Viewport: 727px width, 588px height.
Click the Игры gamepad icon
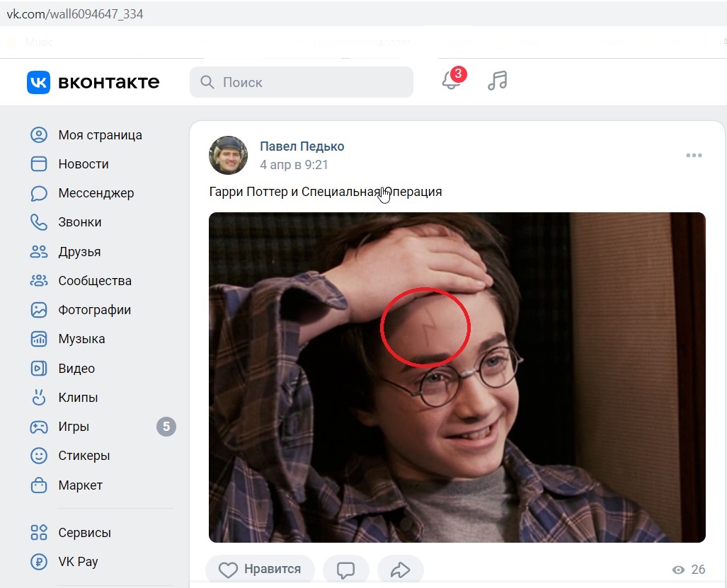[x=39, y=427]
